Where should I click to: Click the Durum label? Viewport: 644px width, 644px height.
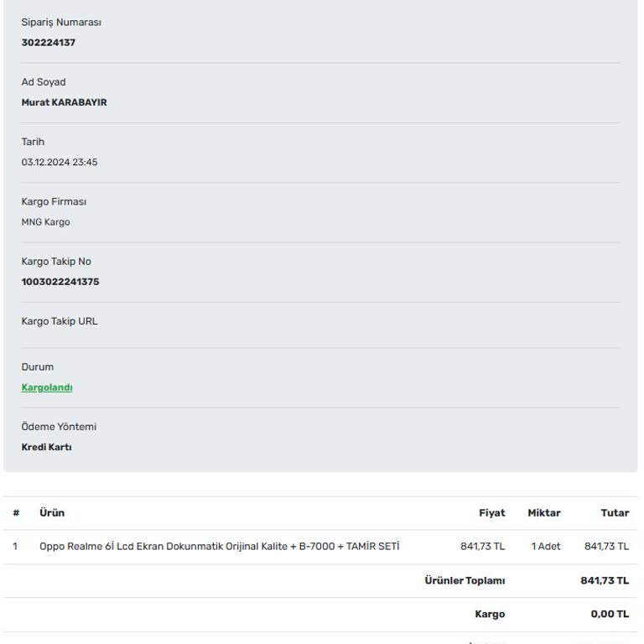click(x=38, y=367)
